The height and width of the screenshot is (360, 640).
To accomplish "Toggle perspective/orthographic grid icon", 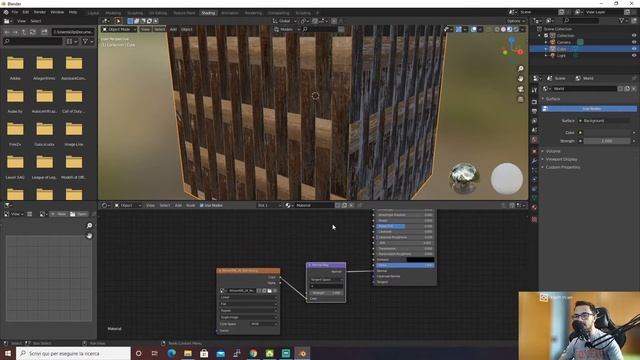I will (x=520, y=99).
